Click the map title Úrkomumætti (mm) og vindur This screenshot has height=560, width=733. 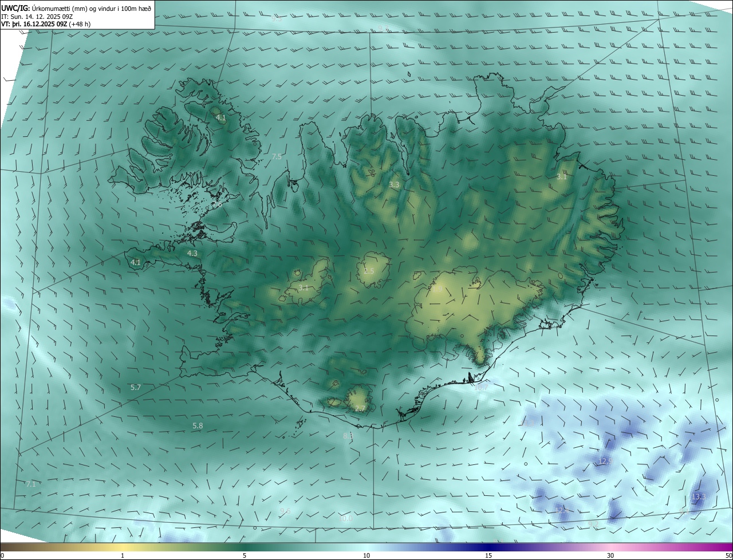(x=92, y=7)
